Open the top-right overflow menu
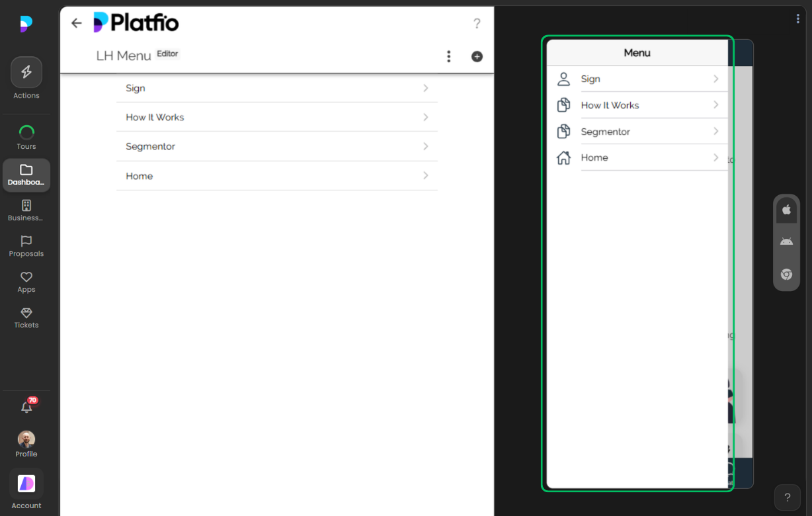Screen dimensions: 812x516 coord(797,19)
